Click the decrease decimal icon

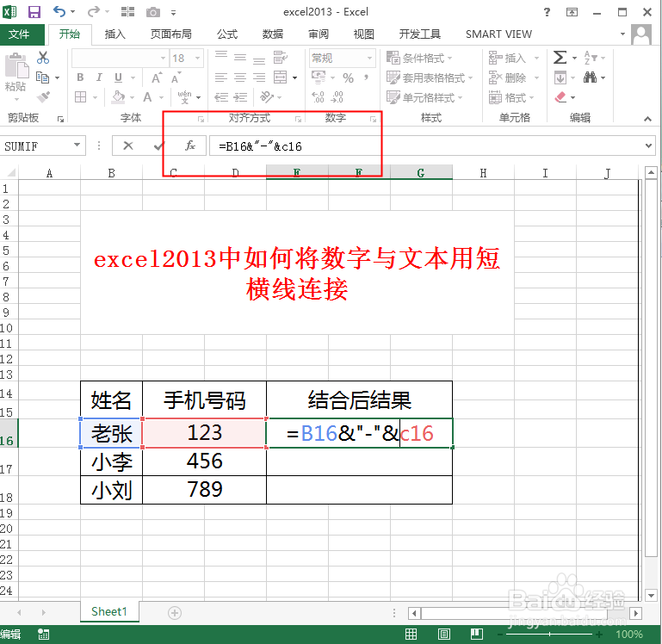337,97
